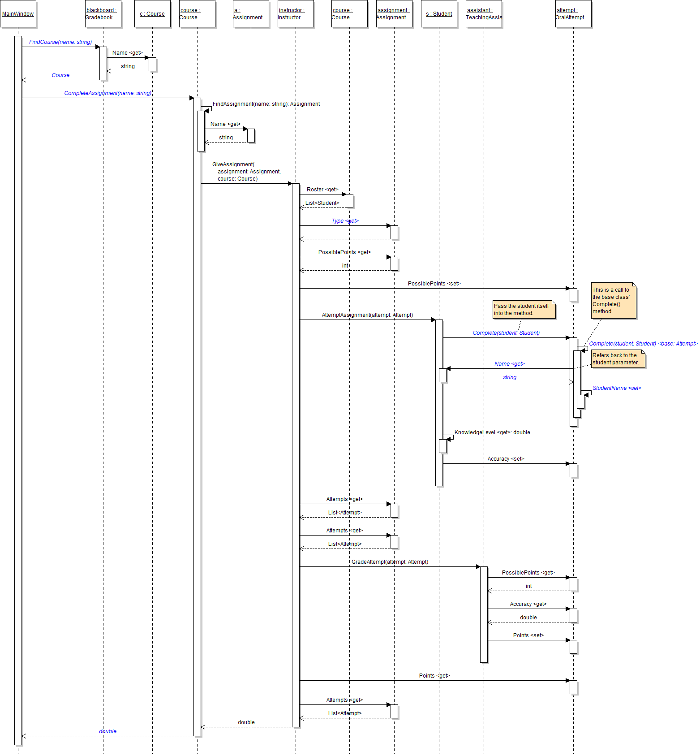Select the c : Course object box
This screenshot has width=700, height=756.
[152, 14]
